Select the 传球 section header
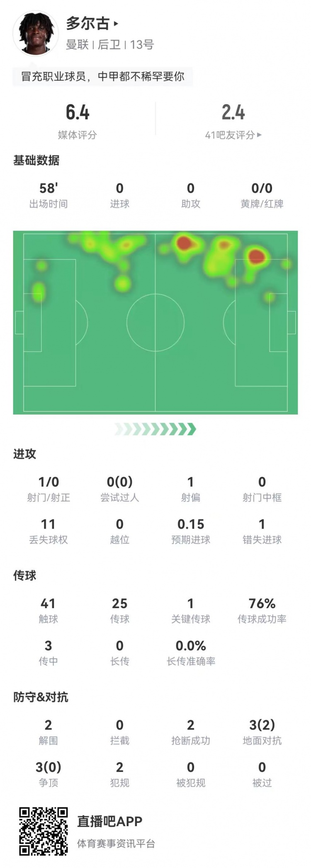Screen dimensions: 311x868 tap(25, 575)
